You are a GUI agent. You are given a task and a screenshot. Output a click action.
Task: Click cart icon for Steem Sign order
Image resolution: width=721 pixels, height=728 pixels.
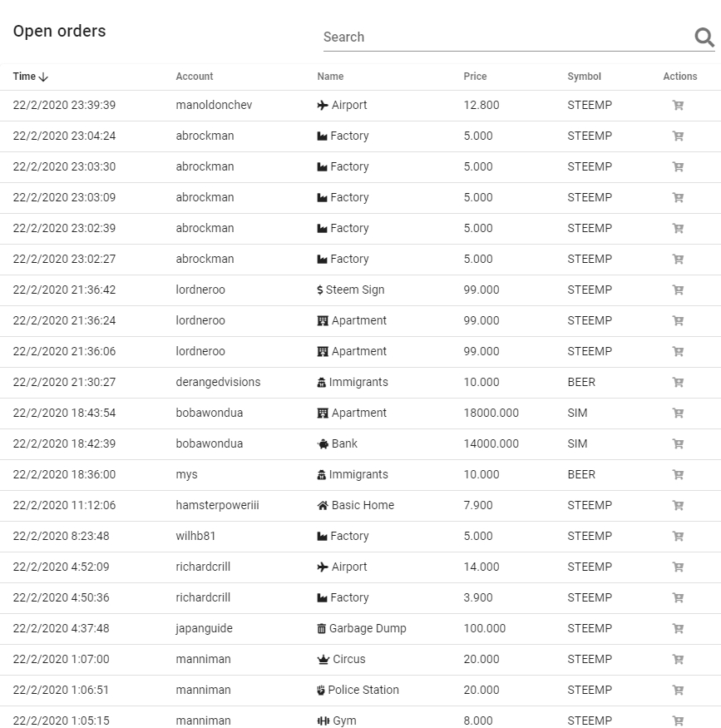(x=678, y=290)
